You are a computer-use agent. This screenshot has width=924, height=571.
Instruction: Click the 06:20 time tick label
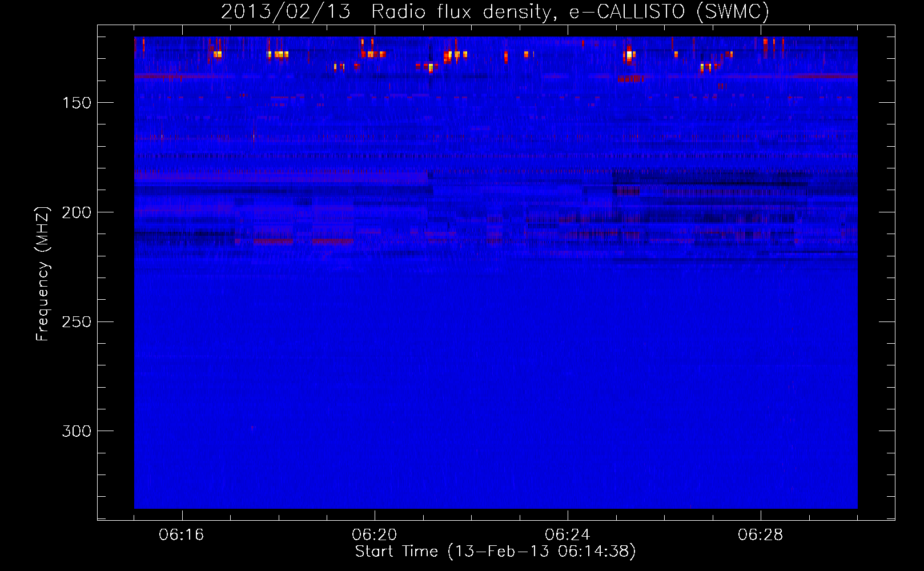[375, 535]
